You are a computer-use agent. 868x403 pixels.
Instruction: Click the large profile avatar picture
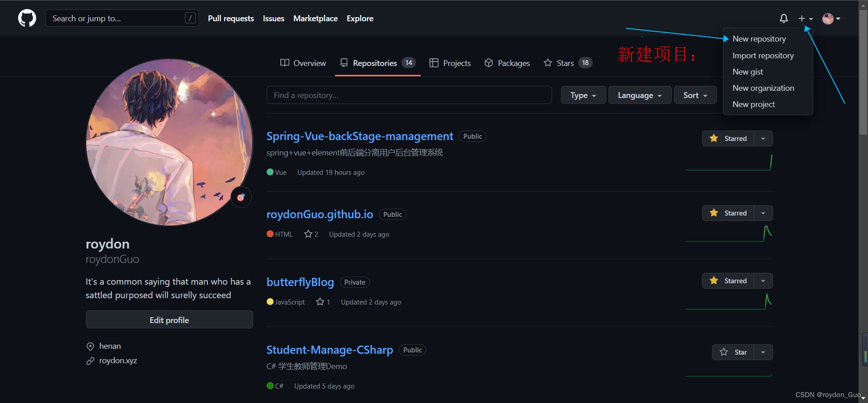[170, 142]
